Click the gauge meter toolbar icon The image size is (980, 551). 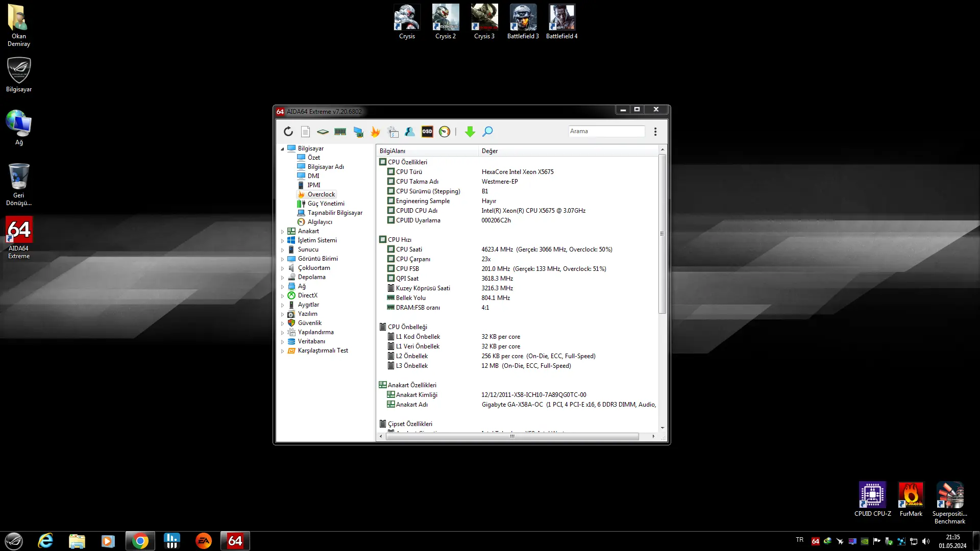tap(445, 132)
